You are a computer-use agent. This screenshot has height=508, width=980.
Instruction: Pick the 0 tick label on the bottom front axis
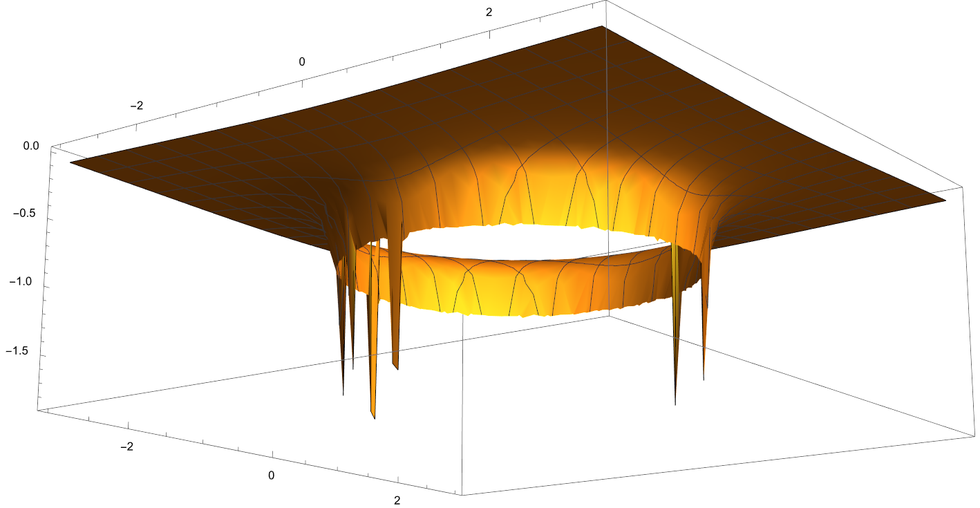271,475
